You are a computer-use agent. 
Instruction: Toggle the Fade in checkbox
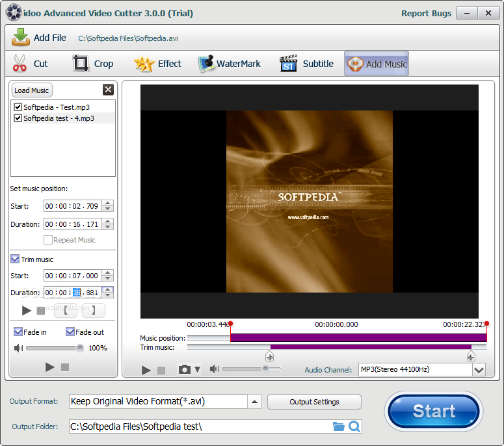(x=18, y=332)
